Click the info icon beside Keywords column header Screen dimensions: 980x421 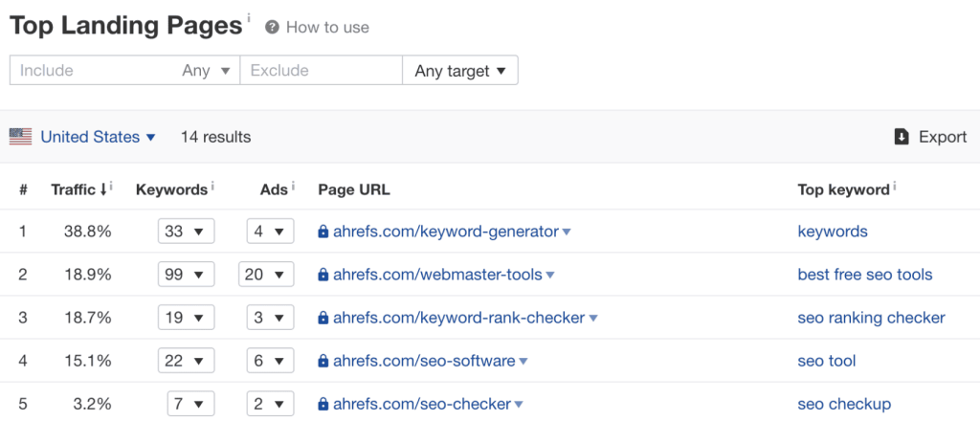tap(212, 186)
